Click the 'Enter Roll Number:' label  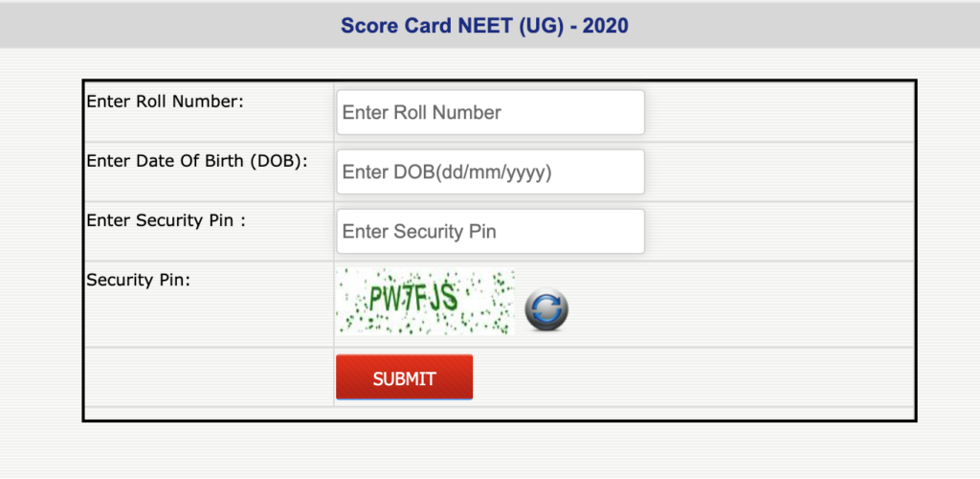165,102
